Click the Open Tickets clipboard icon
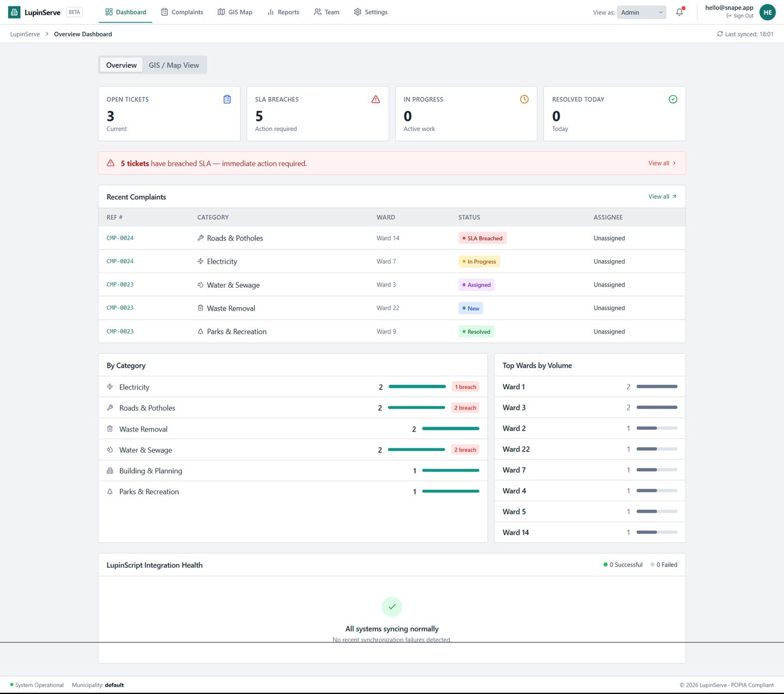This screenshot has width=784, height=694. (x=227, y=99)
